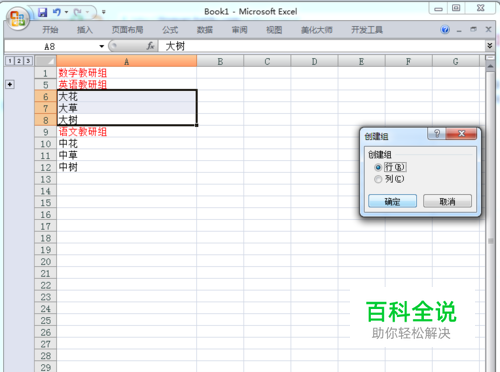Show outline level 3

pos(28,61)
